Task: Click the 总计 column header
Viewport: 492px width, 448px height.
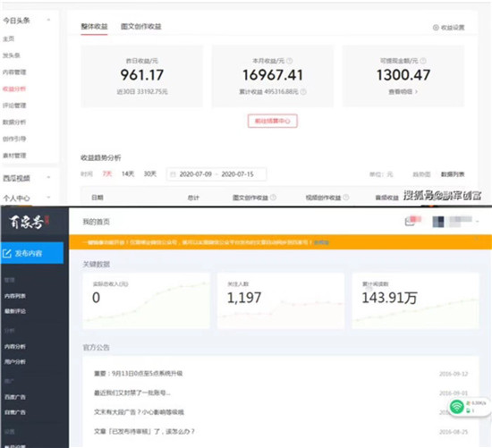Action: (193, 198)
